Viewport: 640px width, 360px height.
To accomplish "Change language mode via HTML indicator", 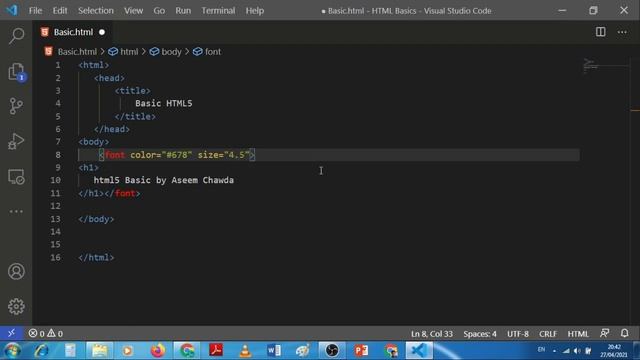I will pyautogui.click(x=578, y=333).
